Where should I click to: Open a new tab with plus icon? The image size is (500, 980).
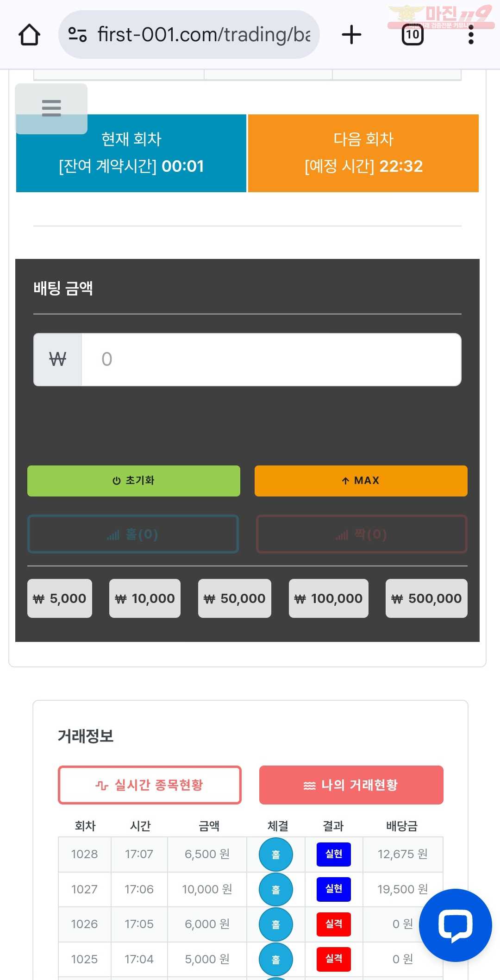tap(351, 35)
